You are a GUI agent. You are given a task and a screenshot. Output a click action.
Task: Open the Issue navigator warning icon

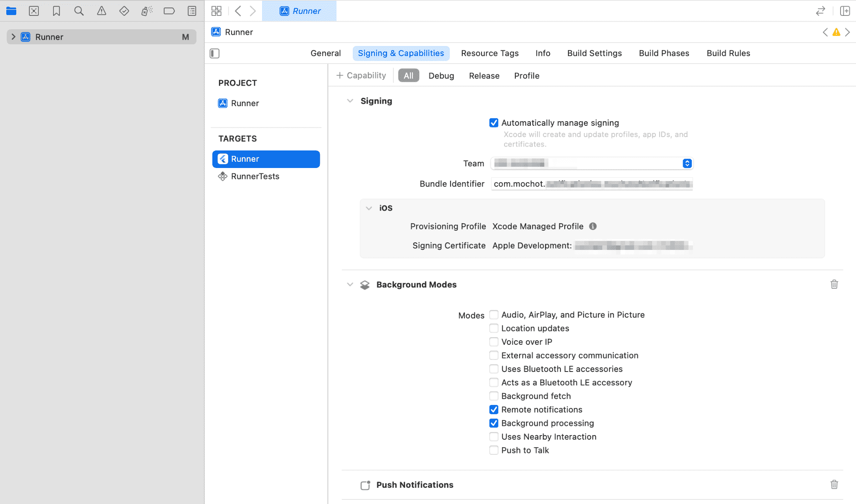click(102, 11)
